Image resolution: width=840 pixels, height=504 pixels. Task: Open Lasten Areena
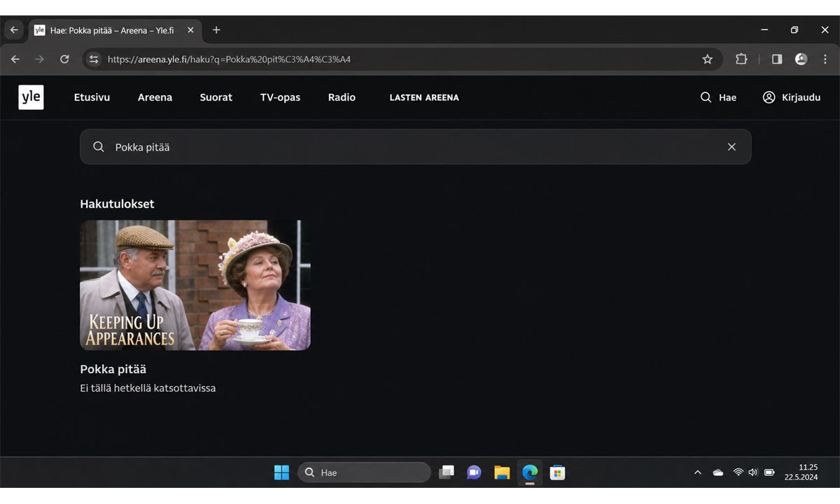point(424,97)
